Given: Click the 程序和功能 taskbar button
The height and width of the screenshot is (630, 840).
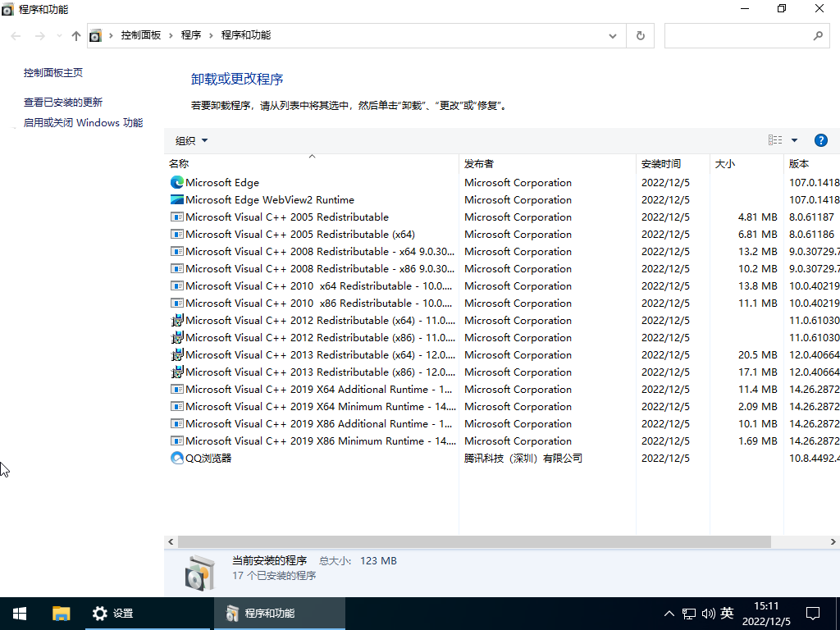Looking at the screenshot, I should click(280, 614).
